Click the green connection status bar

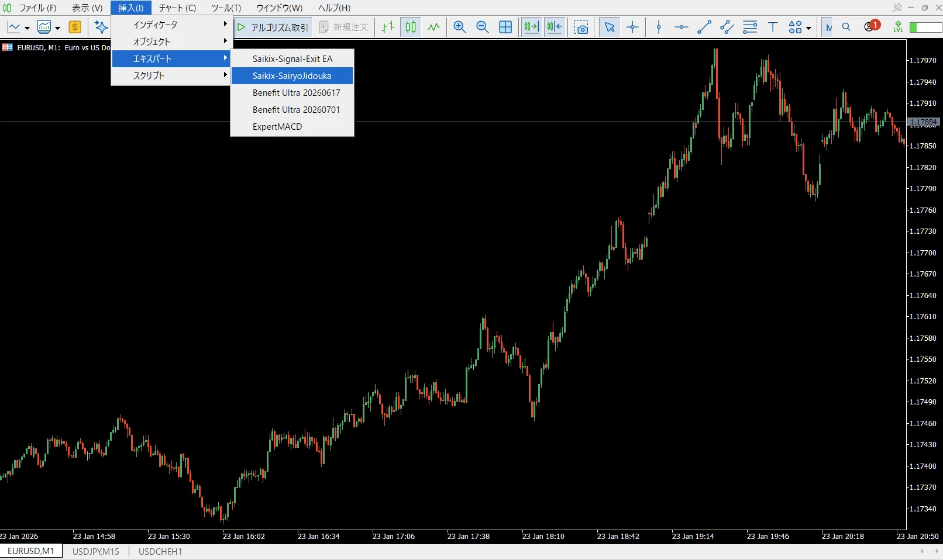[925, 27]
